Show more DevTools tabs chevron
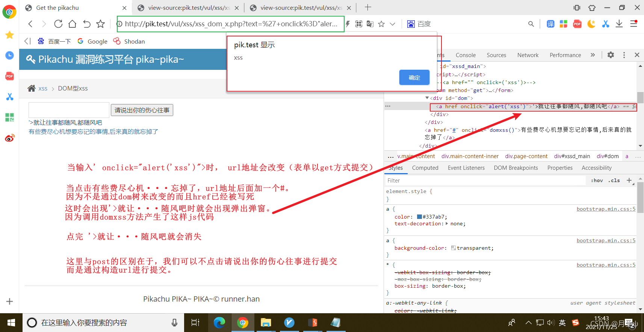The width and height of the screenshot is (644, 332). (593, 55)
